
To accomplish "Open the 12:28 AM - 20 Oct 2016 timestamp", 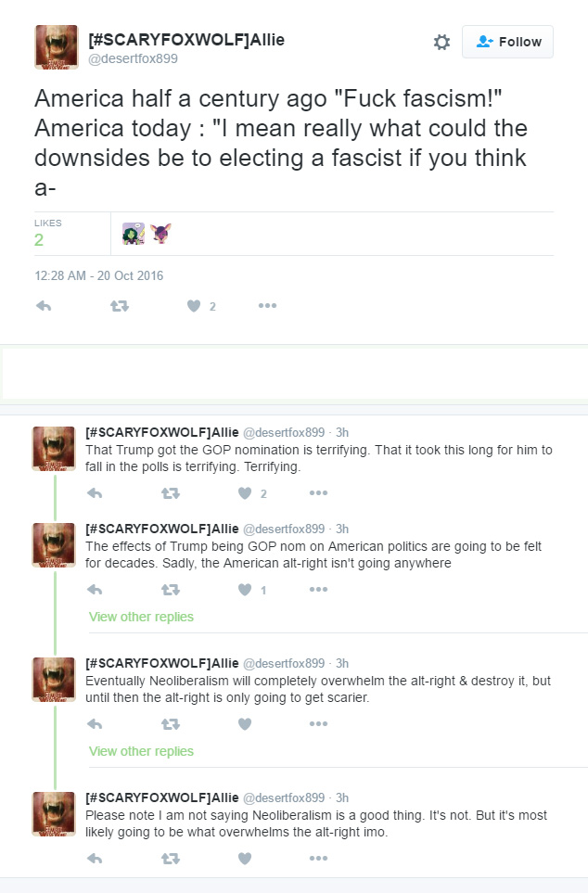I will click(x=99, y=275).
